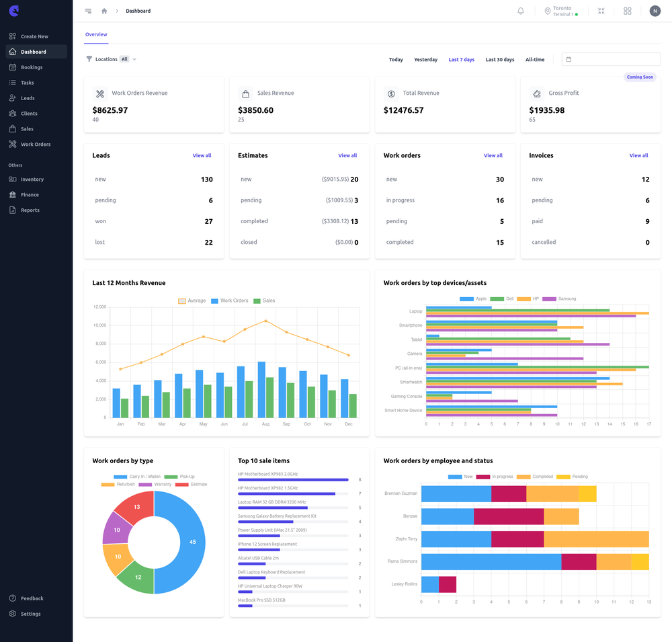
Task: Open Inventory from the sidebar
Action: pyautogui.click(x=14, y=179)
